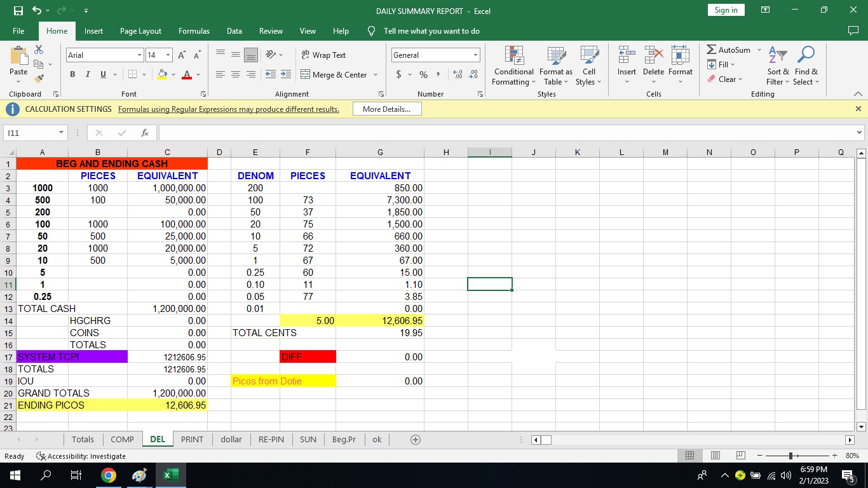Open the number format dropdown showing General
868x488 pixels.
(x=475, y=55)
